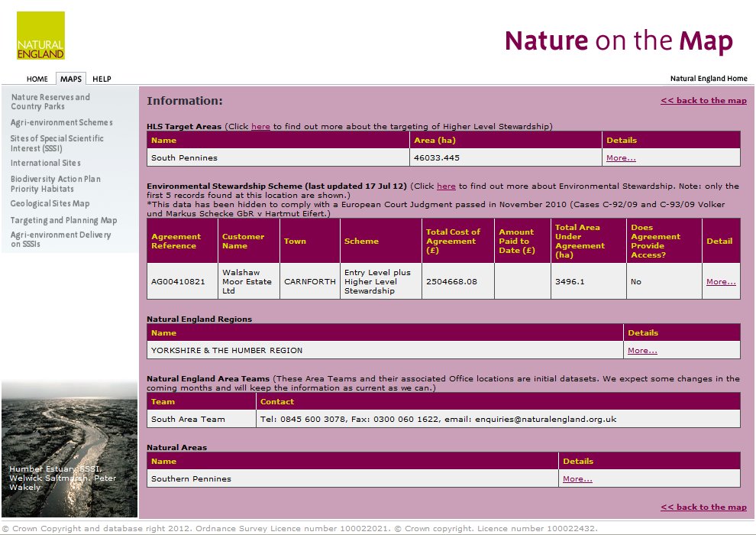Open International Sites map

tap(45, 163)
